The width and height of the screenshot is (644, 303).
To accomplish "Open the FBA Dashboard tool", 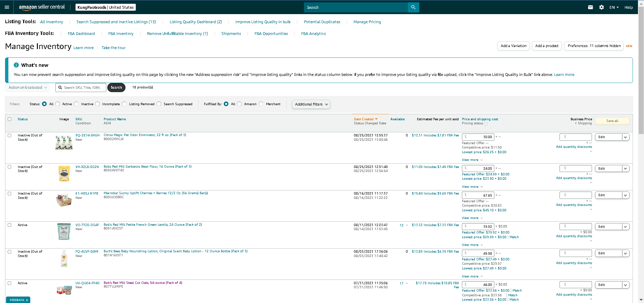I will click(x=81, y=34).
